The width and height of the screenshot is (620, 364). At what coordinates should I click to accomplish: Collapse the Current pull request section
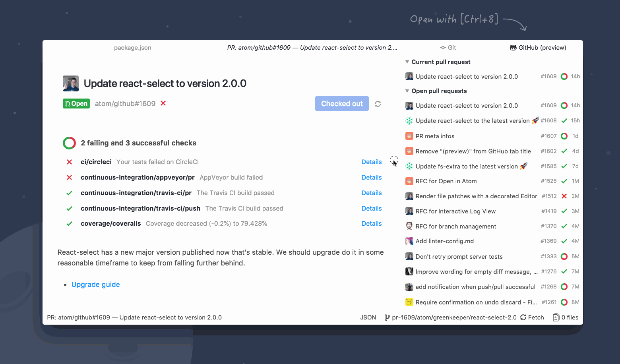coord(407,62)
